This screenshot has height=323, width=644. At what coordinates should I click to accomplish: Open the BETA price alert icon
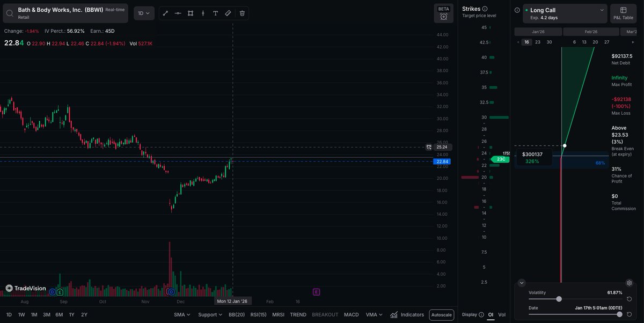point(443,13)
